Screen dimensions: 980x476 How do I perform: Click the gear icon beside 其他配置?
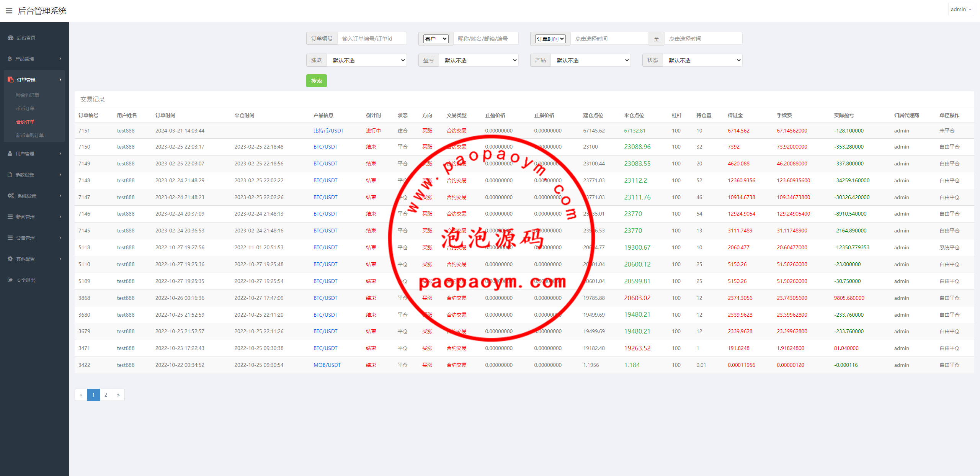tap(10, 259)
